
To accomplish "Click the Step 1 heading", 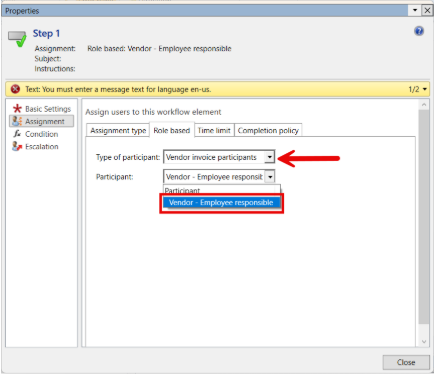I will [x=46, y=33].
